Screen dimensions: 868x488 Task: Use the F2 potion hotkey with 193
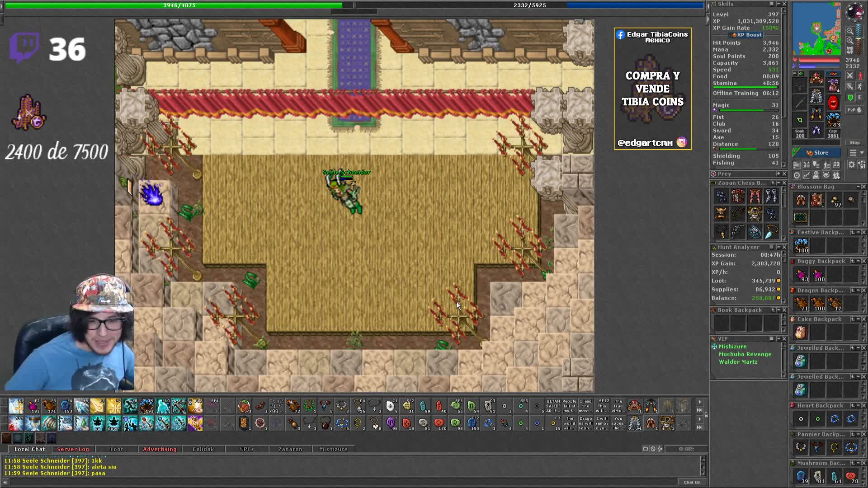33,406
